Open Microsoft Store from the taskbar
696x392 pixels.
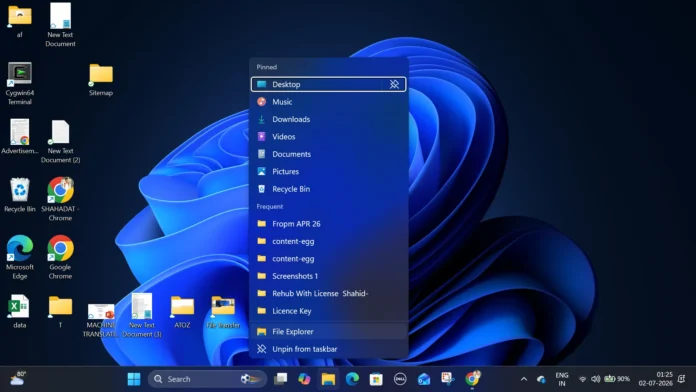pos(376,379)
